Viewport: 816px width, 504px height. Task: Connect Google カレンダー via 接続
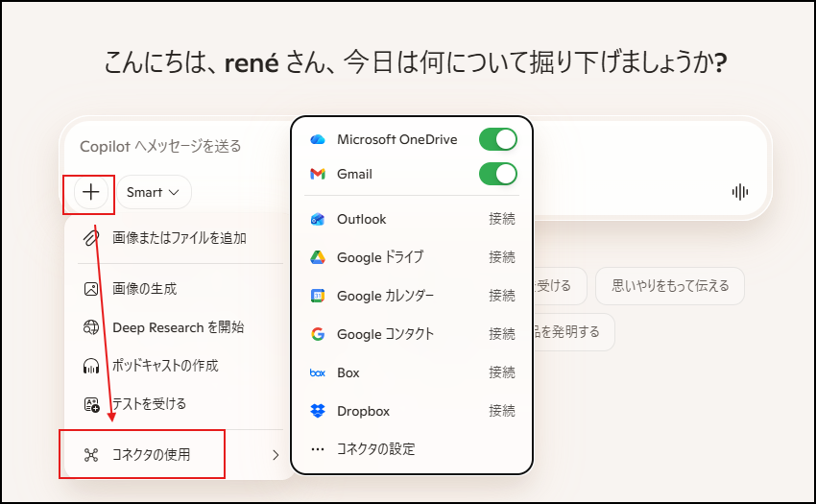[x=502, y=296]
